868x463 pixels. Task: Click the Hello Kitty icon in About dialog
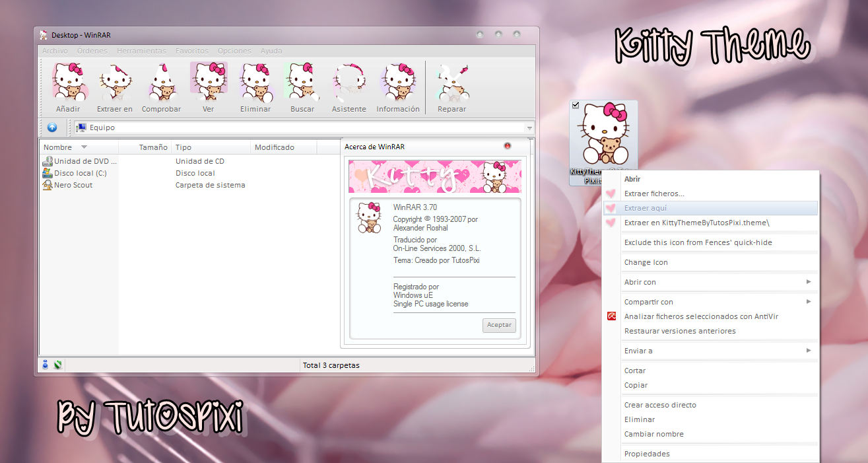(370, 217)
